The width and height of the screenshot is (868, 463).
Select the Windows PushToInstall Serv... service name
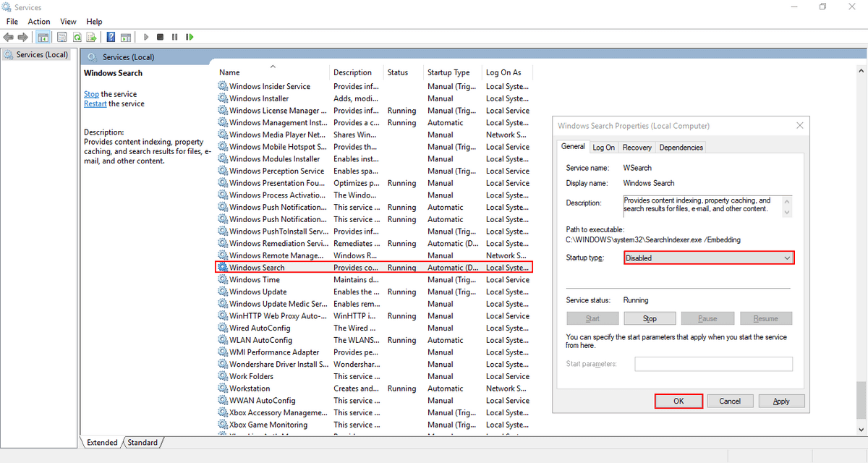click(x=278, y=231)
